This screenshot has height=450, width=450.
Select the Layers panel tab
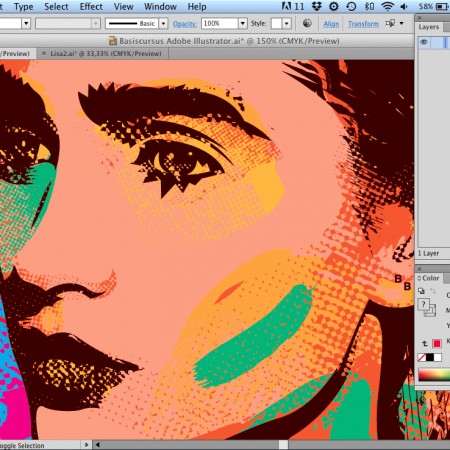pyautogui.click(x=429, y=27)
